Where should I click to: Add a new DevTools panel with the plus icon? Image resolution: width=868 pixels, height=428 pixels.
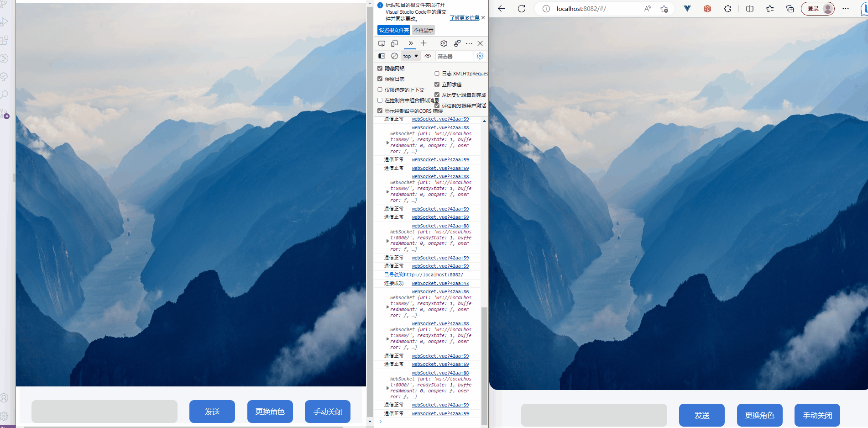424,43
